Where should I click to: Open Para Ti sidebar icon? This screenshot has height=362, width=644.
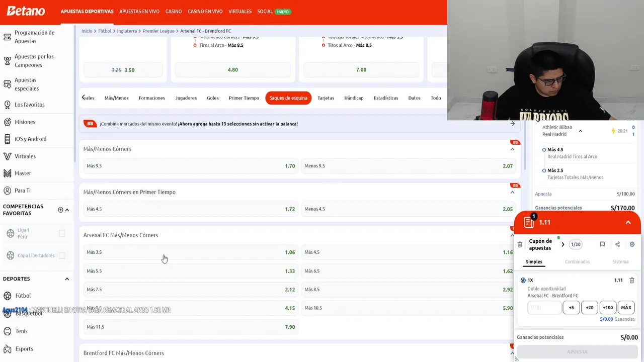7,191
